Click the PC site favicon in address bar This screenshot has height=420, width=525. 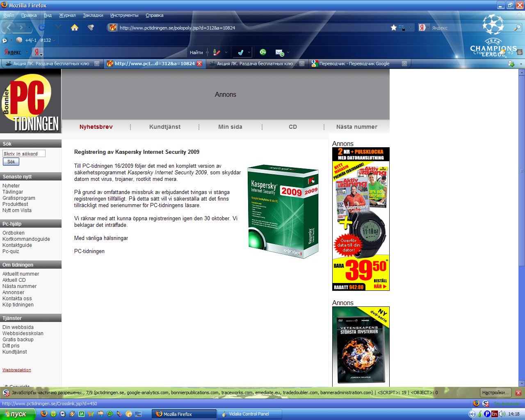click(x=113, y=28)
